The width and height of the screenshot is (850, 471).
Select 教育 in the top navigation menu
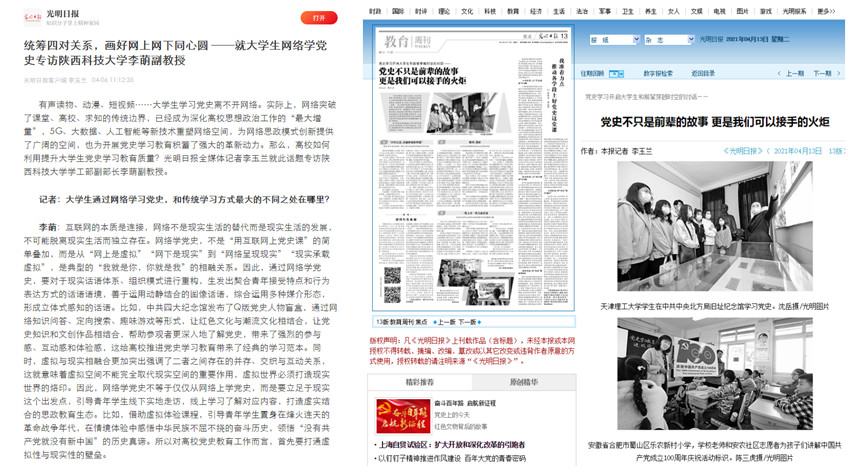[x=513, y=11]
